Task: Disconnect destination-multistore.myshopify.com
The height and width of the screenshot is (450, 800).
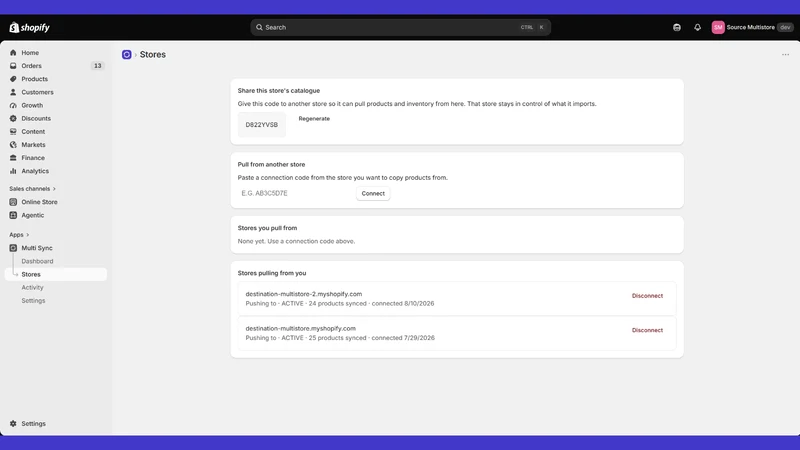Action: pos(647,330)
